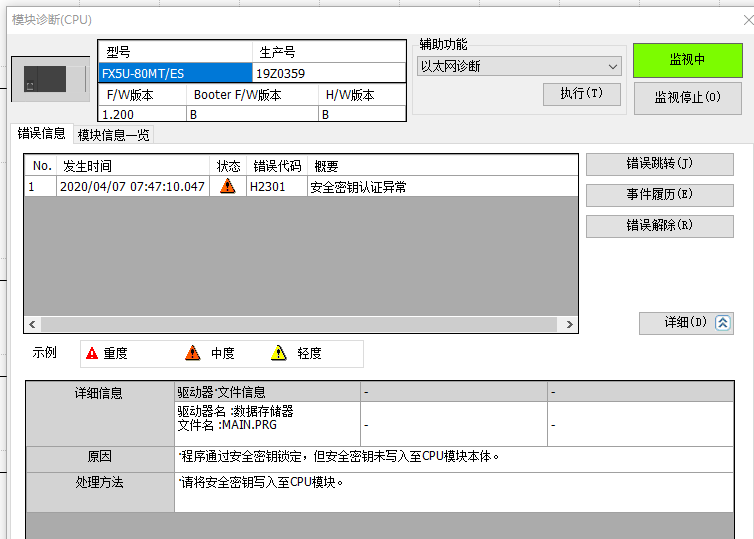Collapse details using the double-chevron icon
754x539 pixels.
coord(724,323)
